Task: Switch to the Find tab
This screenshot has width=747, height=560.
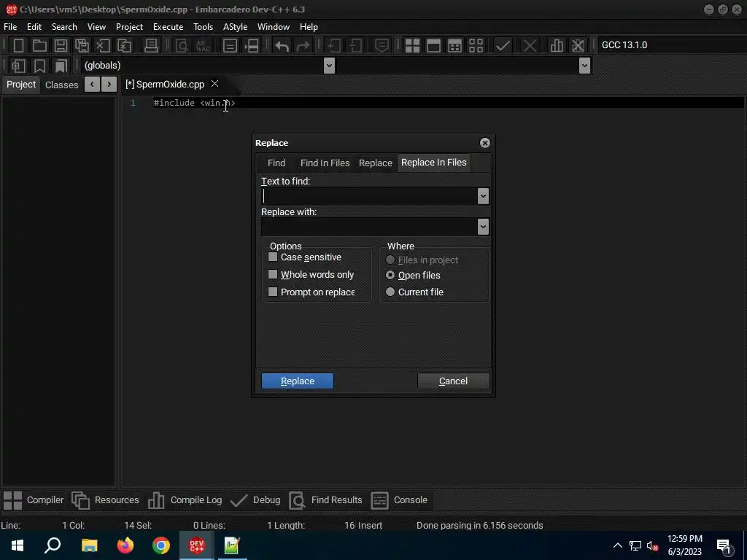Action: pyautogui.click(x=276, y=163)
